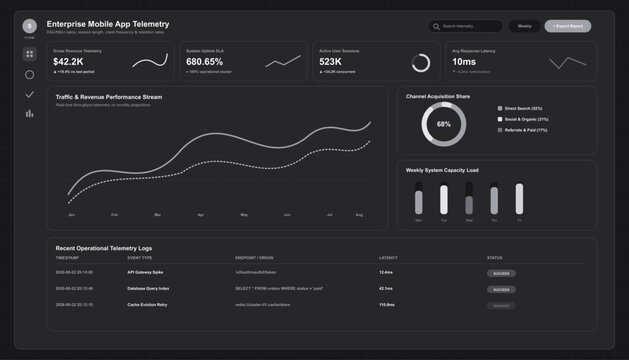Click the $42.2K revenue value

coord(68,62)
